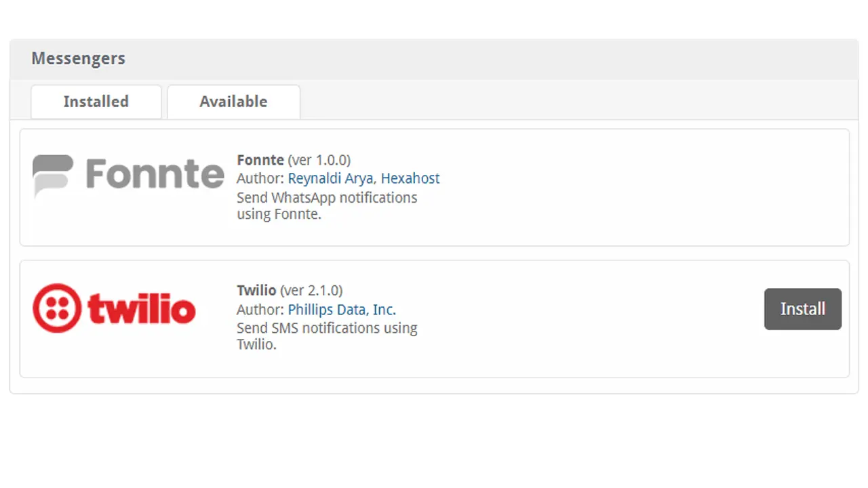Open the Hexahost author link
The image size is (868, 488).
(410, 179)
